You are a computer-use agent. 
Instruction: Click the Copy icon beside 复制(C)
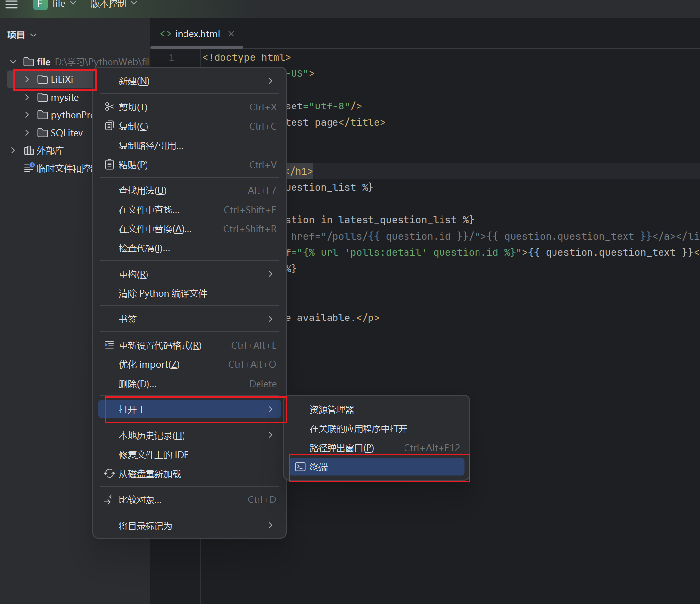109,126
